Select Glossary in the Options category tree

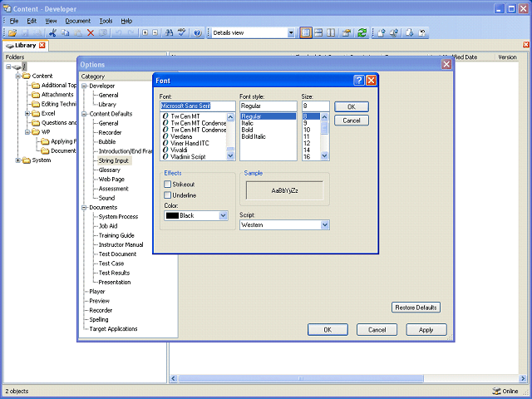(109, 170)
